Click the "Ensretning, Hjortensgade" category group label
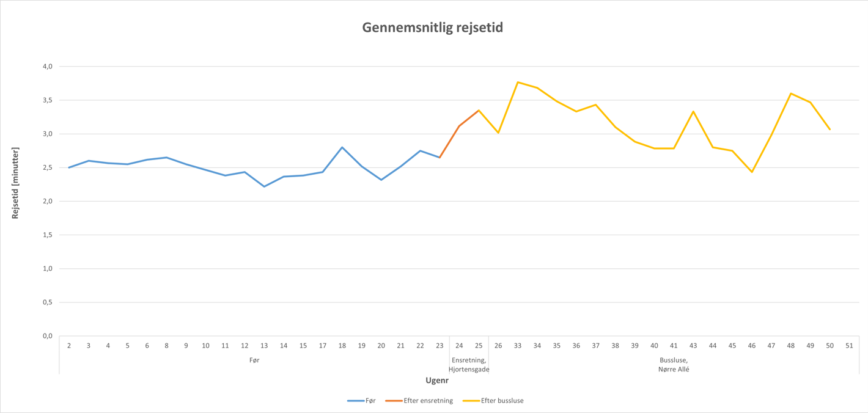868x413 pixels. 469,365
